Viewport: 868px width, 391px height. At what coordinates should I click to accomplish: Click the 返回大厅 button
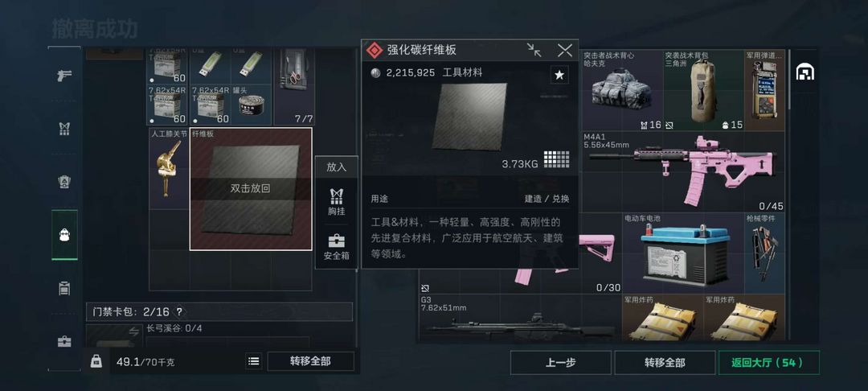[x=768, y=363]
